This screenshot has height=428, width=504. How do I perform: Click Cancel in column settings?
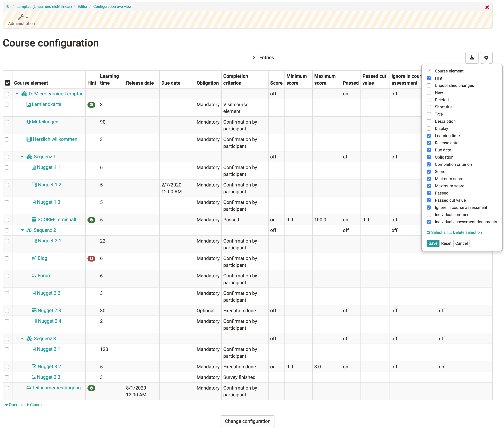[461, 243]
